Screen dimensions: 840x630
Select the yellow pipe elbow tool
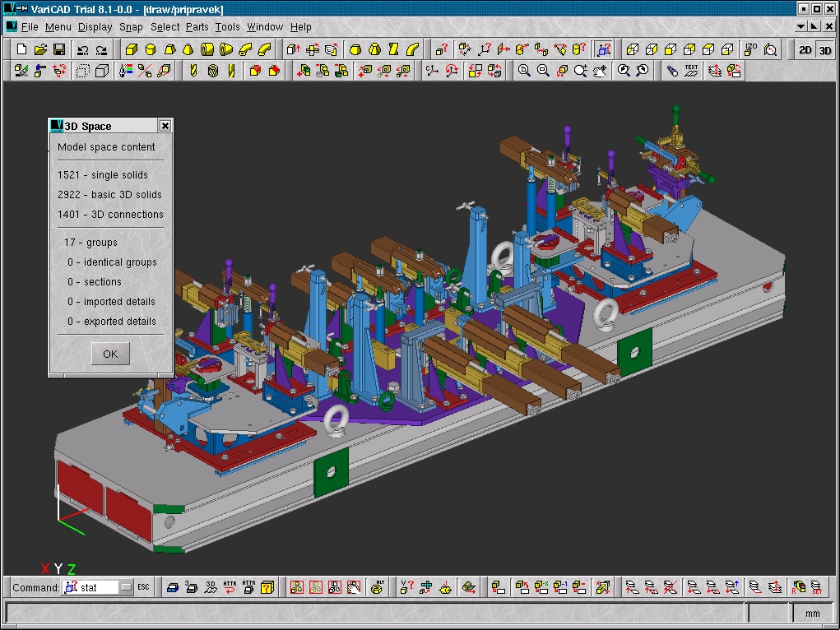(244, 49)
